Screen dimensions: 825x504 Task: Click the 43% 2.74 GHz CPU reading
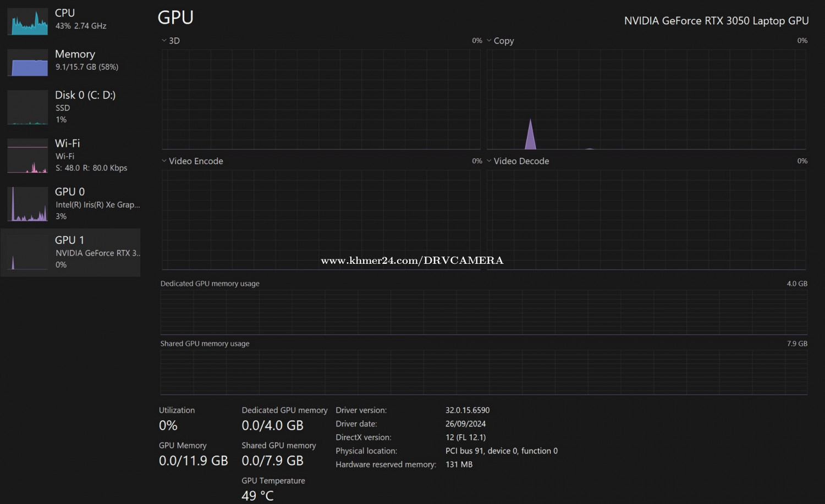coord(81,26)
